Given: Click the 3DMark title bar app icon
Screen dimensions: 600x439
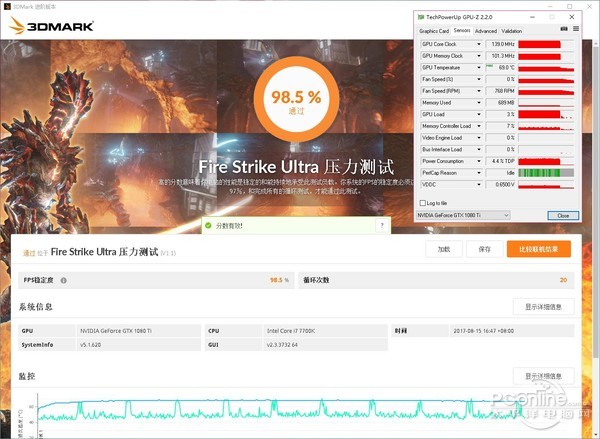Looking at the screenshot, I should [x=7, y=7].
